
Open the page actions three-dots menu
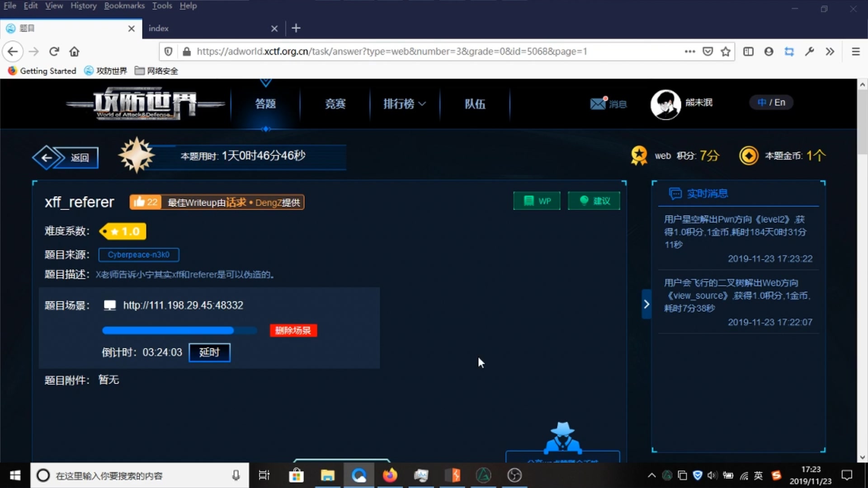(689, 52)
